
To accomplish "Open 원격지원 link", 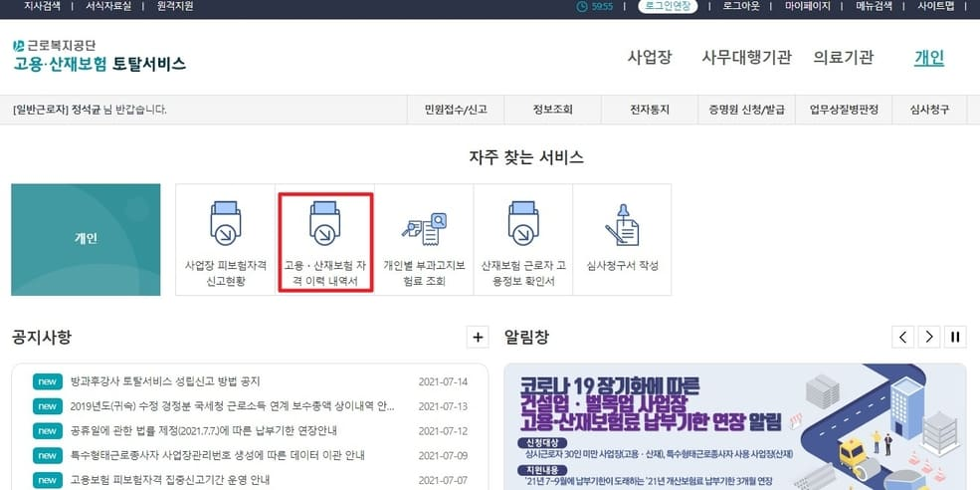I will pyautogui.click(x=174, y=6).
